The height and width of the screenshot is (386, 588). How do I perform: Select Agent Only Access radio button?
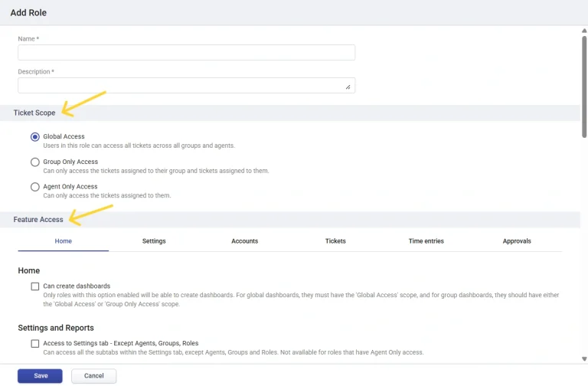35,187
